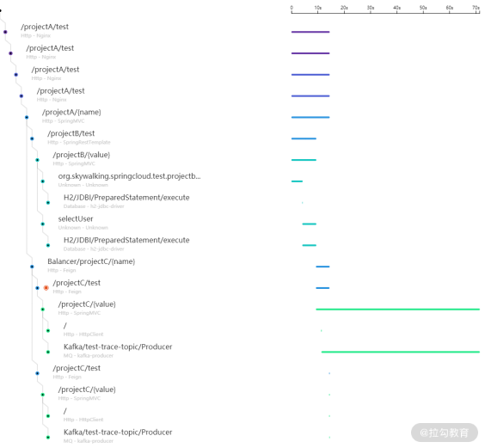Select the node dot for /projectB/{value}
This screenshot has width=485, height=448.
click(37, 160)
